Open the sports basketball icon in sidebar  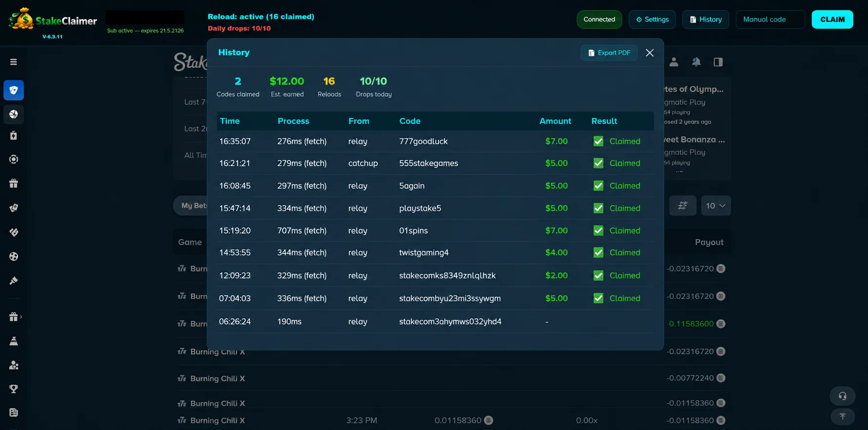point(14,114)
